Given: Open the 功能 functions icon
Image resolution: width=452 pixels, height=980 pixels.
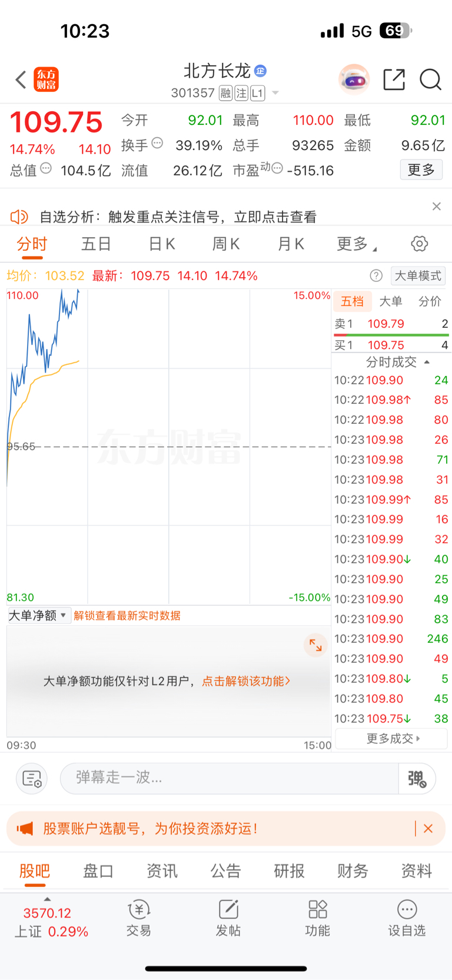Looking at the screenshot, I should (318, 918).
